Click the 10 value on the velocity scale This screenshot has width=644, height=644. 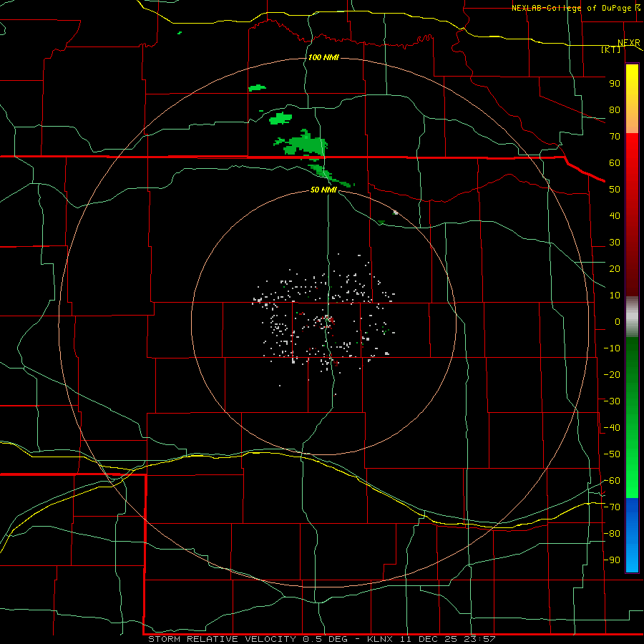tap(615, 296)
